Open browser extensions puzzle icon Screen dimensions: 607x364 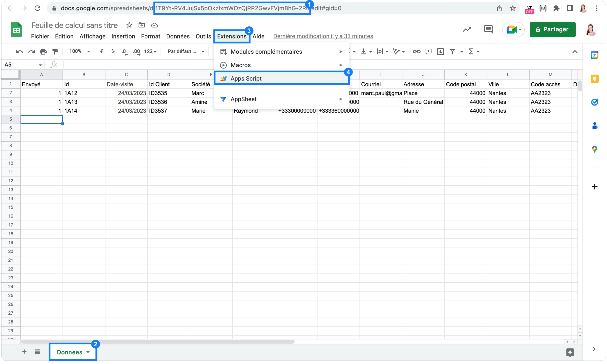pos(556,8)
